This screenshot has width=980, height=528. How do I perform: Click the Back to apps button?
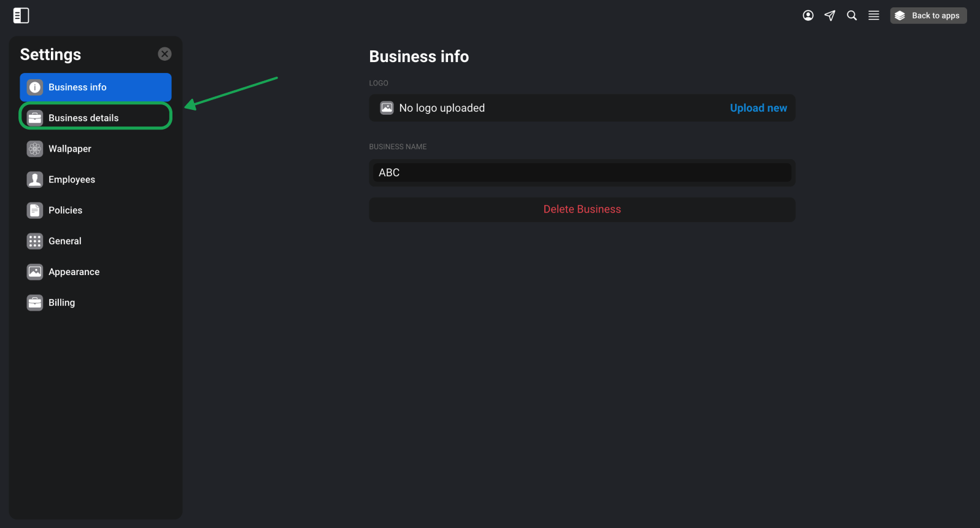click(928, 15)
